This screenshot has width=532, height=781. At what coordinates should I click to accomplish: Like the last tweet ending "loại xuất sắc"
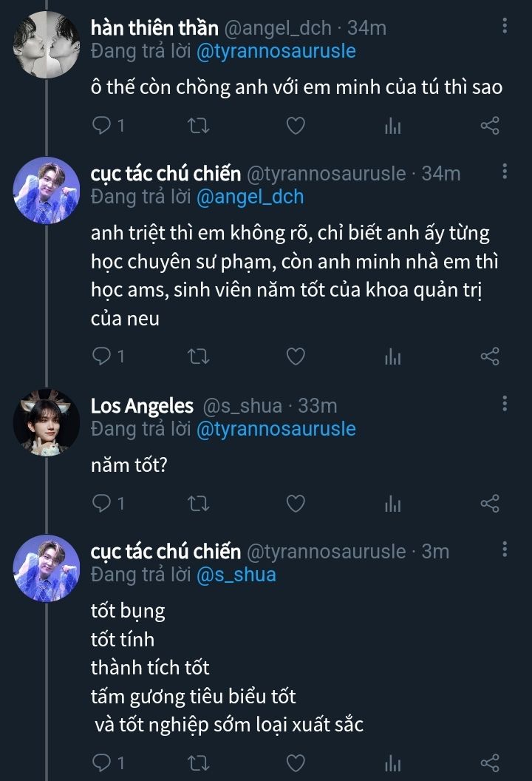pyautogui.click(x=296, y=762)
